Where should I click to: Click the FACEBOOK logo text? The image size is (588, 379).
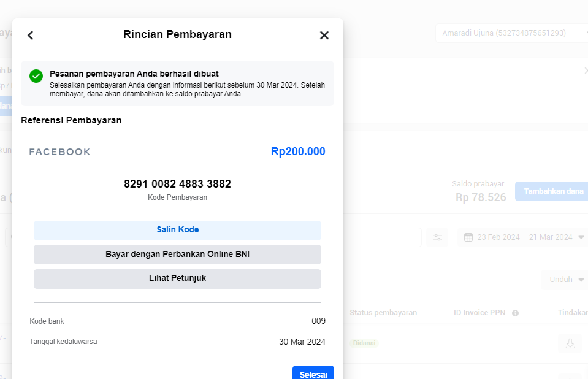pyautogui.click(x=59, y=152)
